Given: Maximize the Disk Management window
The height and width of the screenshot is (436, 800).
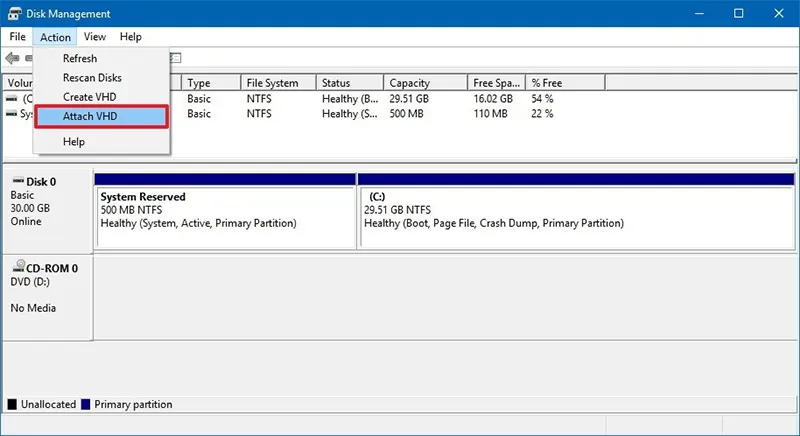Looking at the screenshot, I should pyautogui.click(x=738, y=13).
